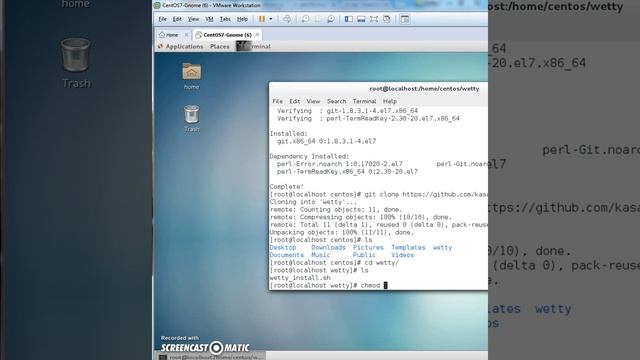Click the 'Desktop' directory name in terminal output

pos(283,248)
